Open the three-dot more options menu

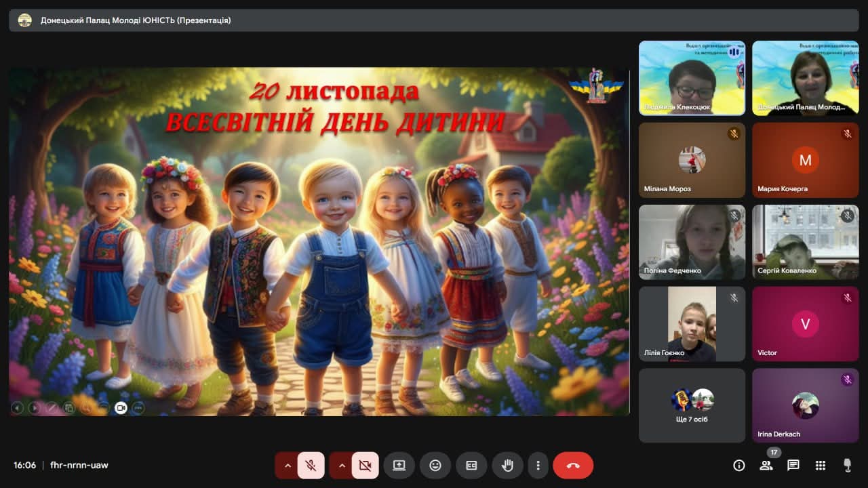538,466
